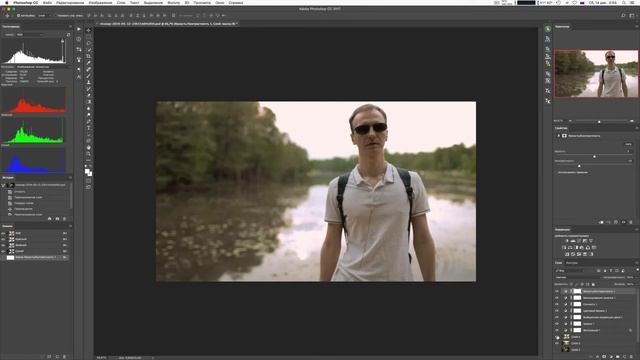640x360 pixels.
Task: Open the Окно menu
Action: (220, 3)
